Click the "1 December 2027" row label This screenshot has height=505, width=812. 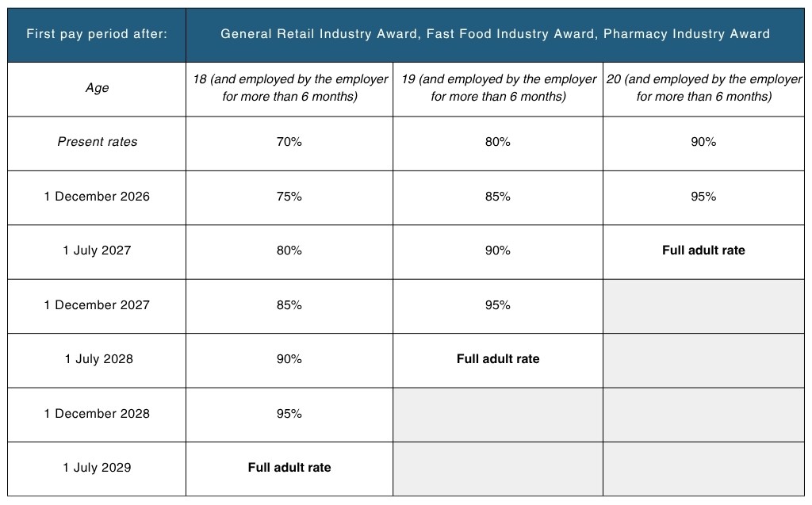coord(97,305)
